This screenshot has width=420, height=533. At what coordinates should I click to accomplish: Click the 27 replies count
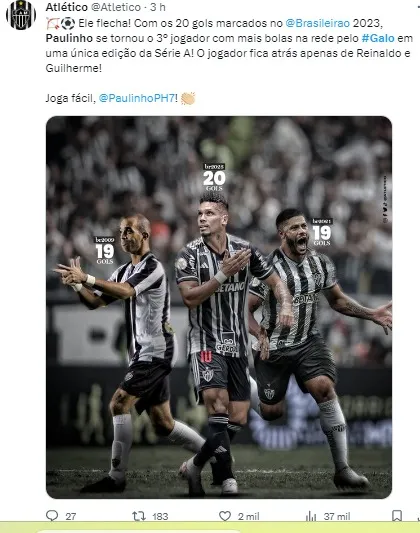pyautogui.click(x=71, y=516)
